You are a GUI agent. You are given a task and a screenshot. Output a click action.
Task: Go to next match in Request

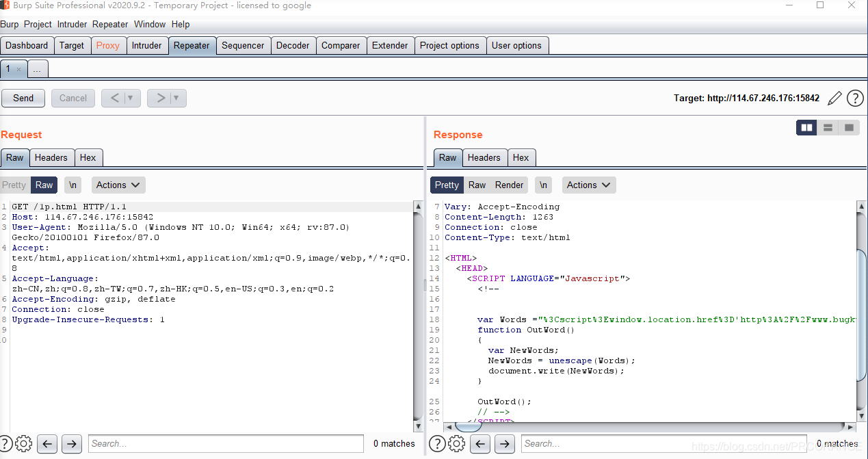[72, 443]
